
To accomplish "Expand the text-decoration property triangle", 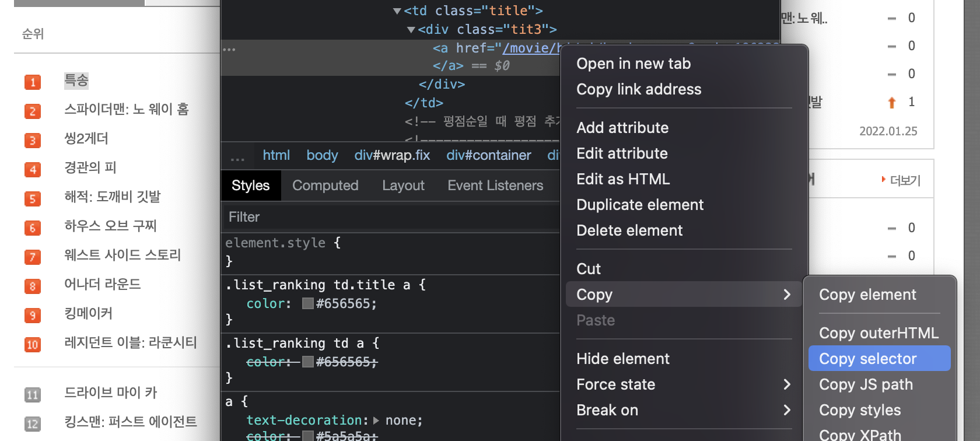I will (376, 421).
